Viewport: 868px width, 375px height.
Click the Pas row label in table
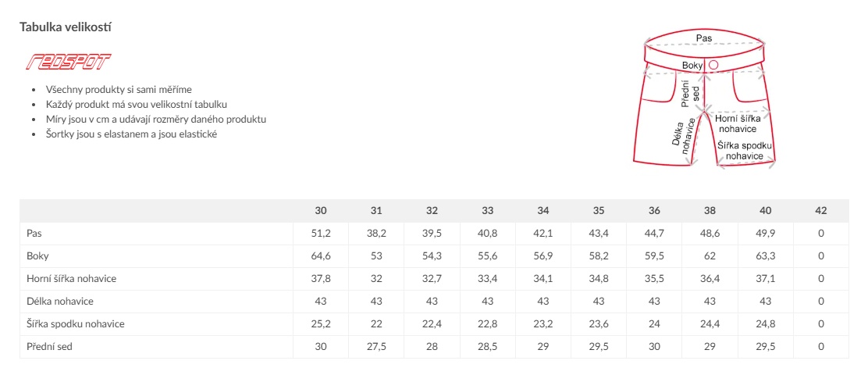pos(34,233)
